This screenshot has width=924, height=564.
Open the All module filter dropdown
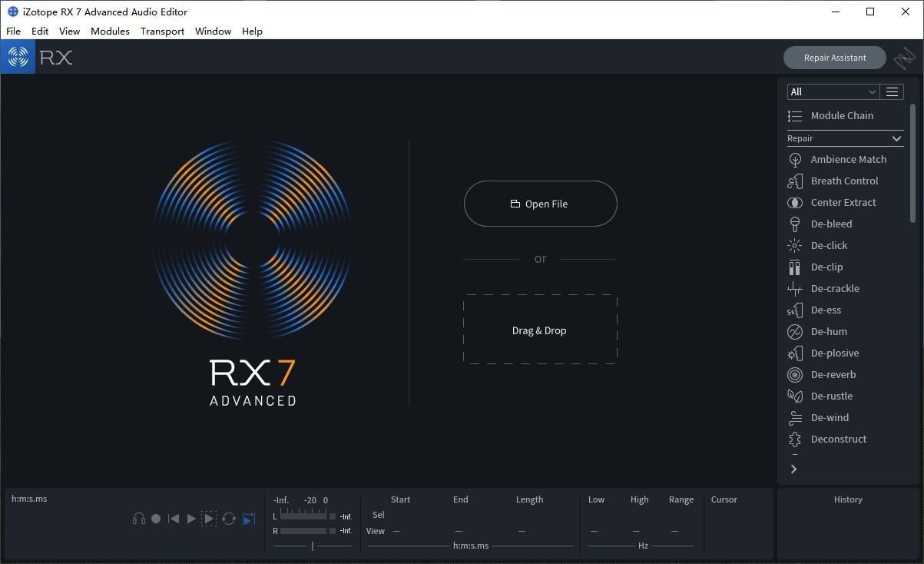click(x=833, y=91)
